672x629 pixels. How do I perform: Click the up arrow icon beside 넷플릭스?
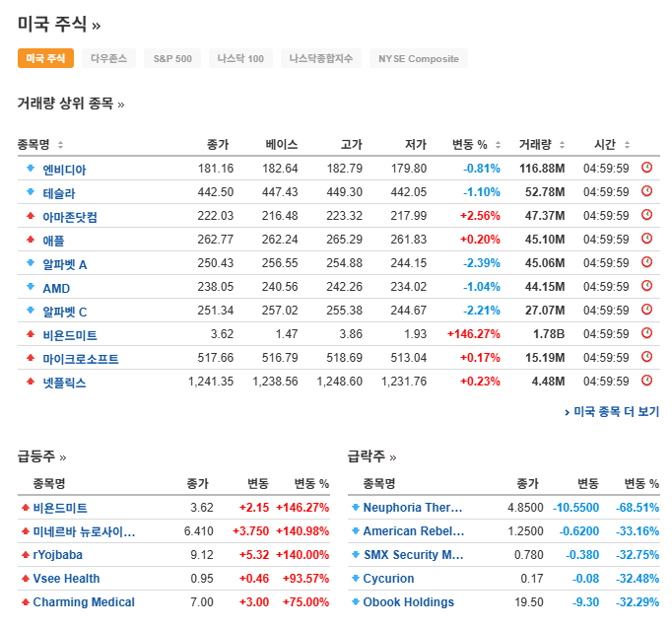(31, 381)
